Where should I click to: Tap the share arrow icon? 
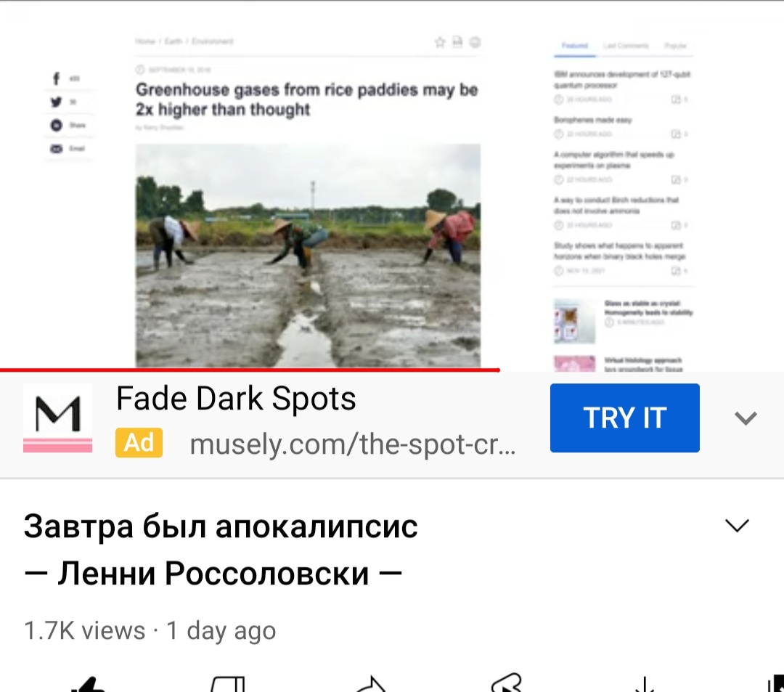370,684
